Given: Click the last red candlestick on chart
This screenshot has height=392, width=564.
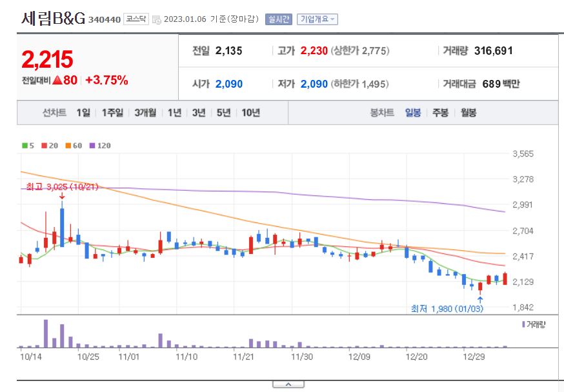Looking at the screenshot, I should pos(505,279).
